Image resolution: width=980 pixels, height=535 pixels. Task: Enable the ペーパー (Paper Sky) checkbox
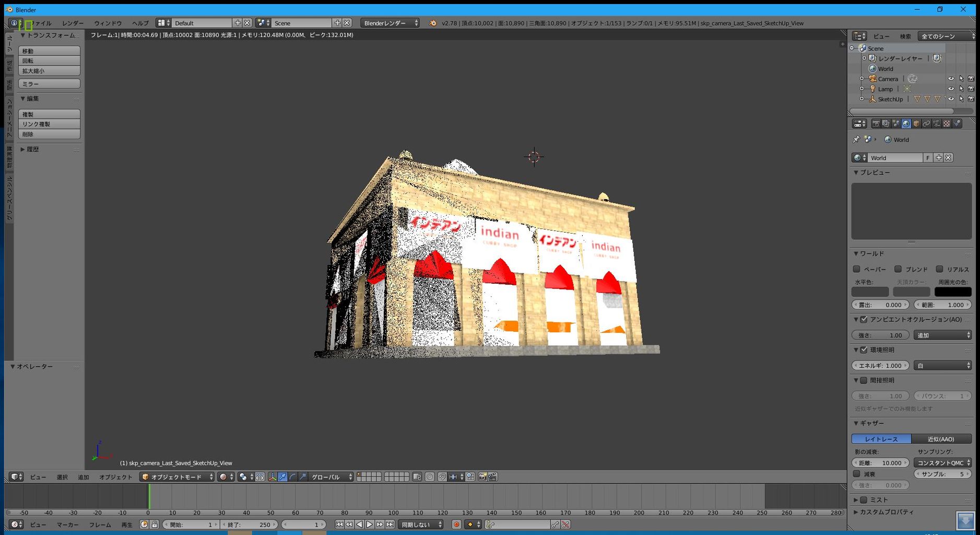[856, 269]
